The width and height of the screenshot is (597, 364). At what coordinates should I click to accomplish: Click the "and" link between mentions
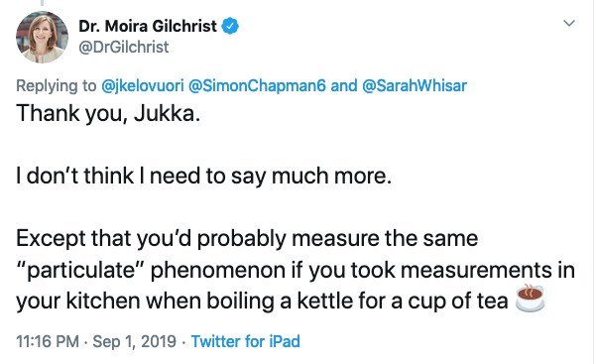pyautogui.click(x=344, y=86)
